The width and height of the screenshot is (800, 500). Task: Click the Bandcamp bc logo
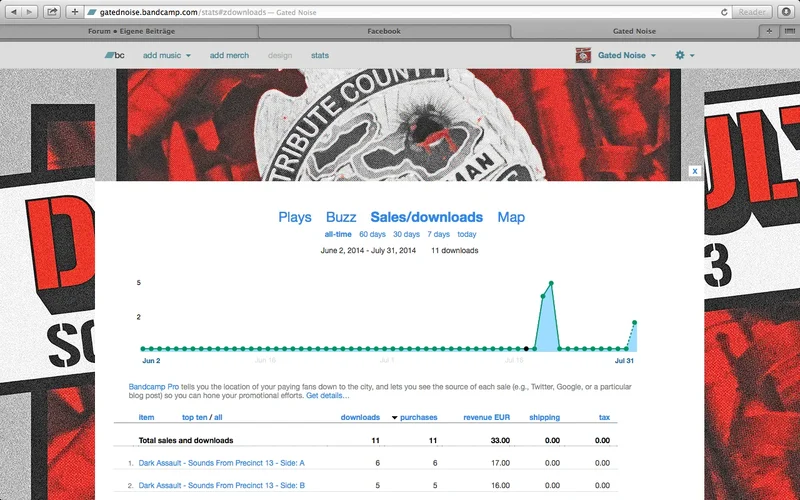click(115, 55)
